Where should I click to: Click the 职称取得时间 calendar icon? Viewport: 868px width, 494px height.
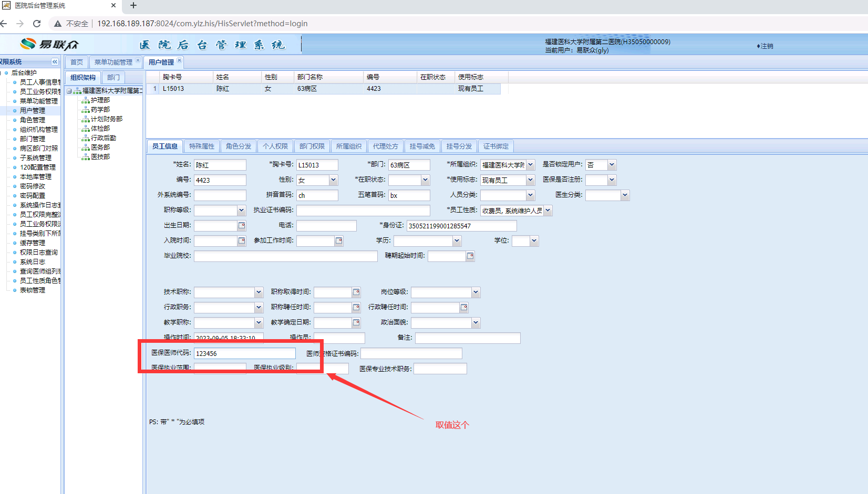[356, 292]
